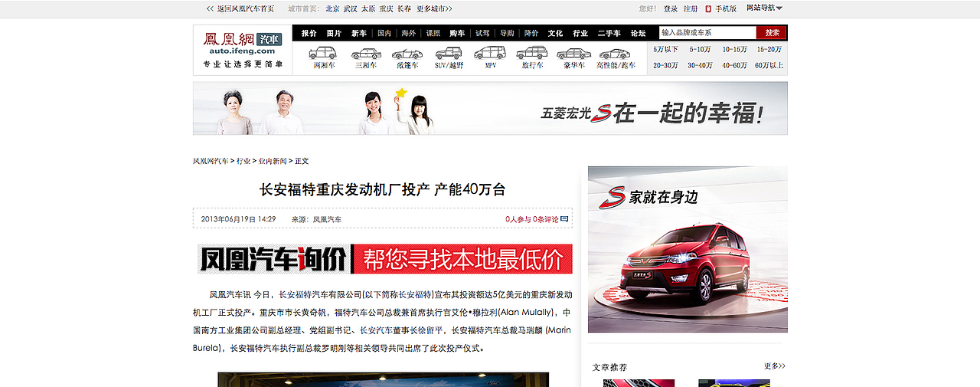Click the date 2013年06月19日 14:29
This screenshot has height=387, width=980.
pyautogui.click(x=238, y=219)
